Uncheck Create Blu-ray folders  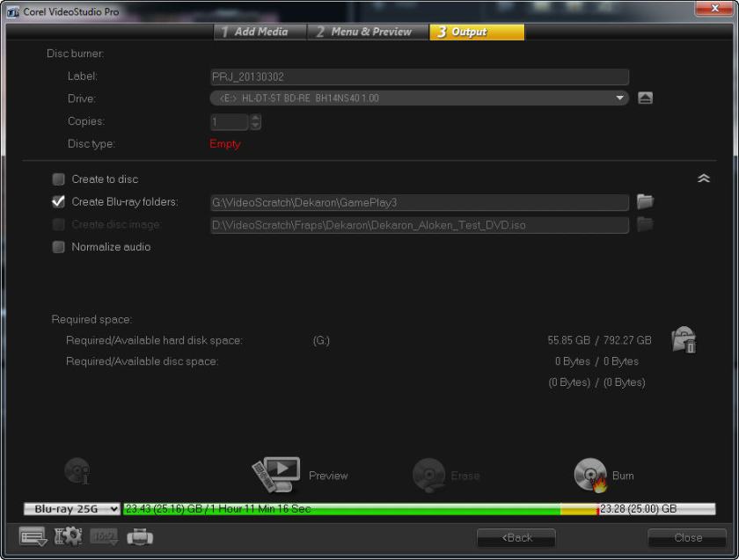[x=59, y=202]
